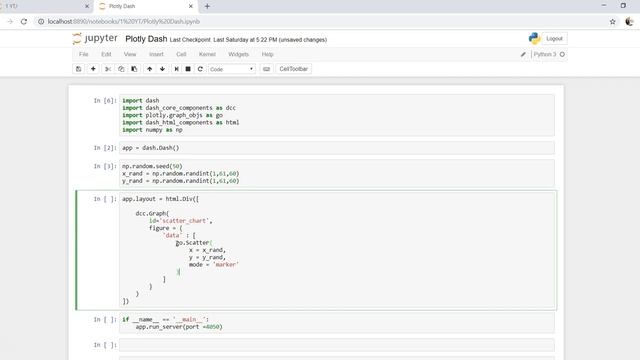Open the browser profile avatar
640x360 pixels.
coord(629,22)
